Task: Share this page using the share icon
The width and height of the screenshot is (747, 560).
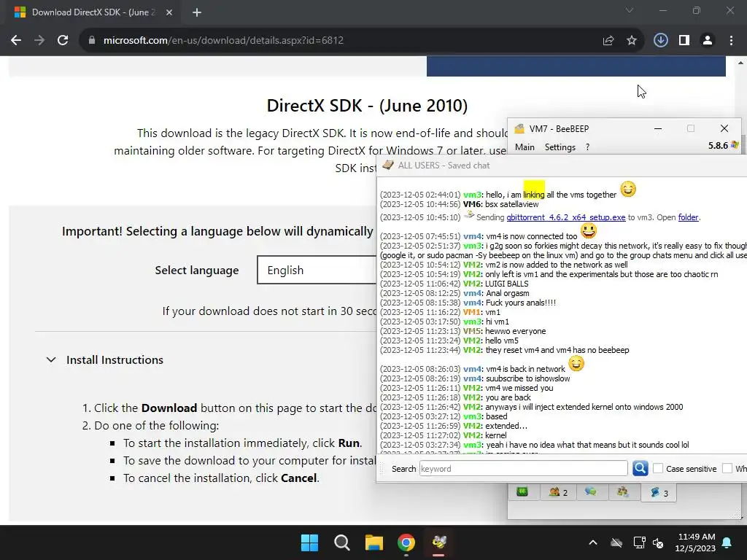Action: tap(608, 41)
